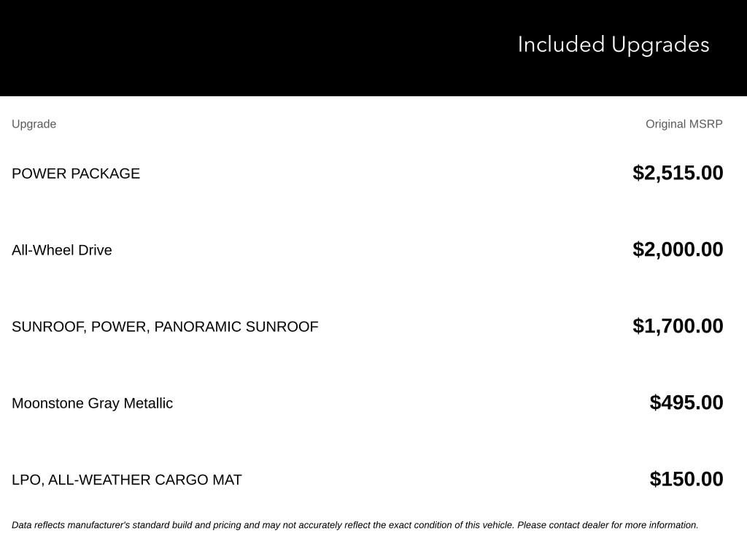Click the word Included in title
The height and width of the screenshot is (560, 747).
[561, 44]
